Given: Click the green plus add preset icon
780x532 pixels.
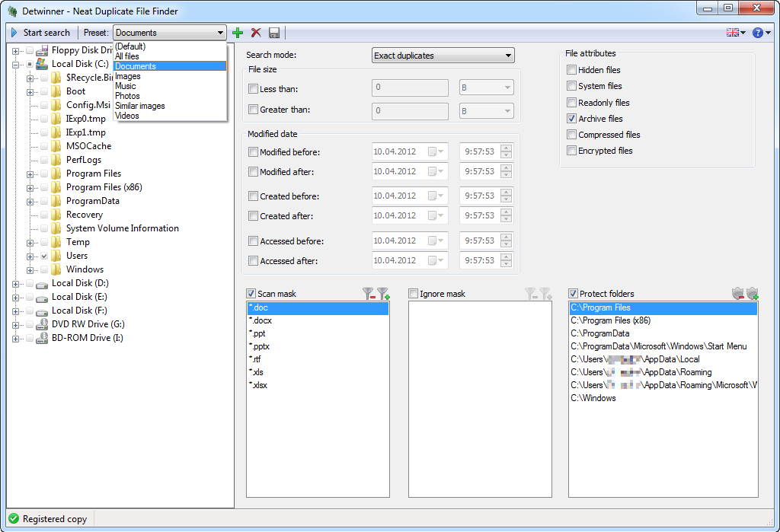Looking at the screenshot, I should tap(238, 33).
